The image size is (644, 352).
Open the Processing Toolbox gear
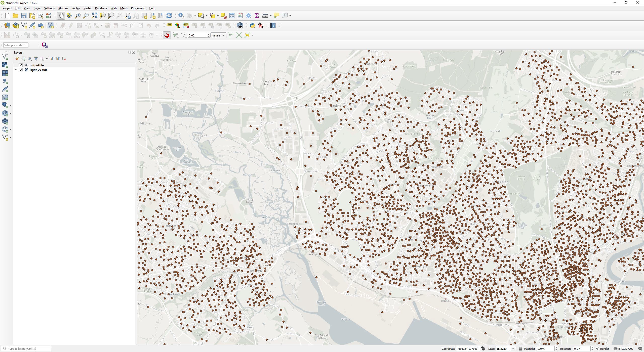[x=249, y=16]
